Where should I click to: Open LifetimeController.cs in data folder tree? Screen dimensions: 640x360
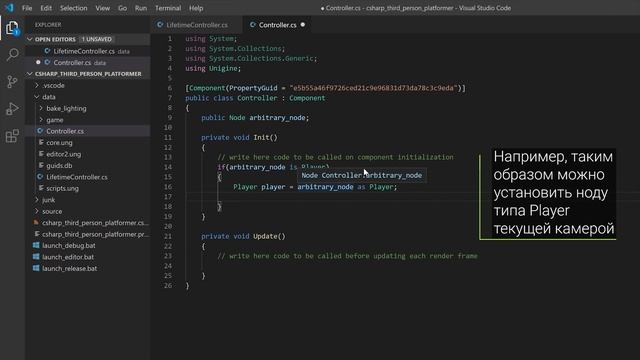[x=76, y=177]
